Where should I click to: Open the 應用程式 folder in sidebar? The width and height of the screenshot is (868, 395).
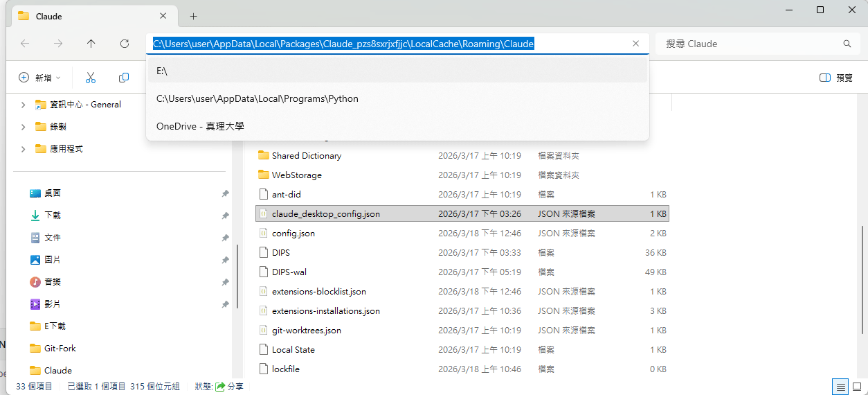tap(60, 149)
